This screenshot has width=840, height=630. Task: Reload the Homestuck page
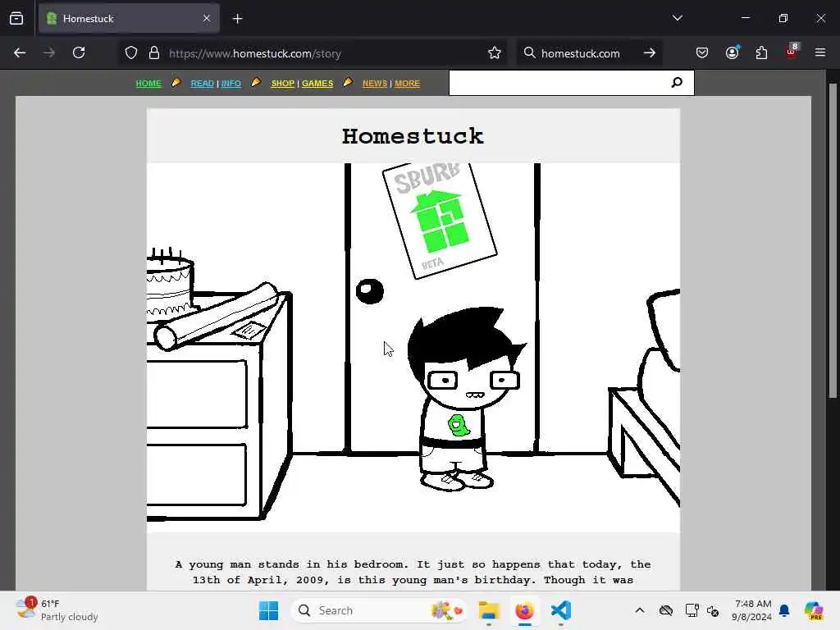(x=79, y=52)
